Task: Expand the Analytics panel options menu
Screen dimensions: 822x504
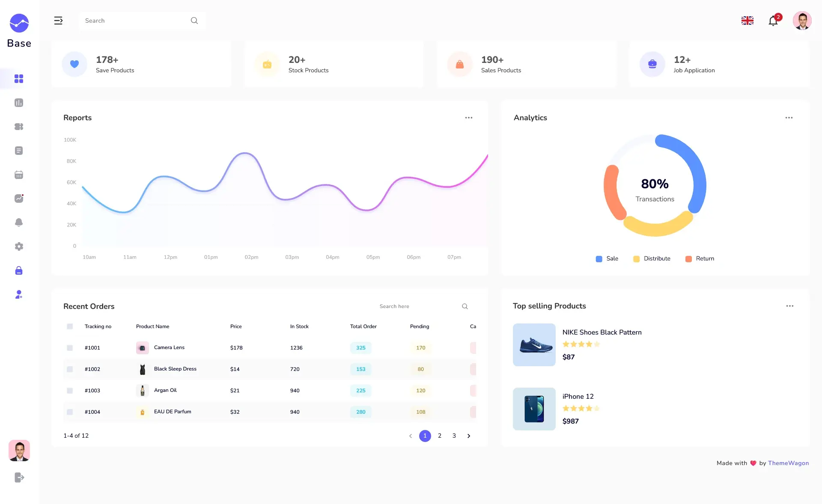Action: tap(789, 117)
